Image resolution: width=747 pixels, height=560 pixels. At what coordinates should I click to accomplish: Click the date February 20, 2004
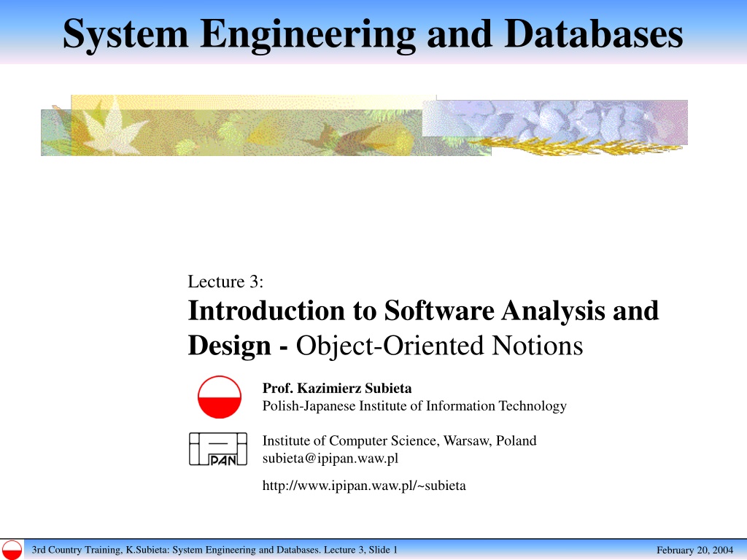tap(694, 550)
